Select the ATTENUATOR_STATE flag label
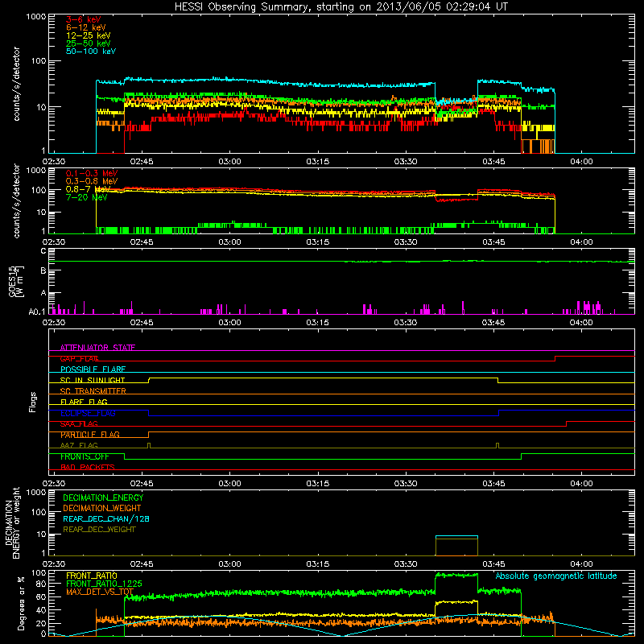Screen dimensions: 644x644 click(97, 348)
